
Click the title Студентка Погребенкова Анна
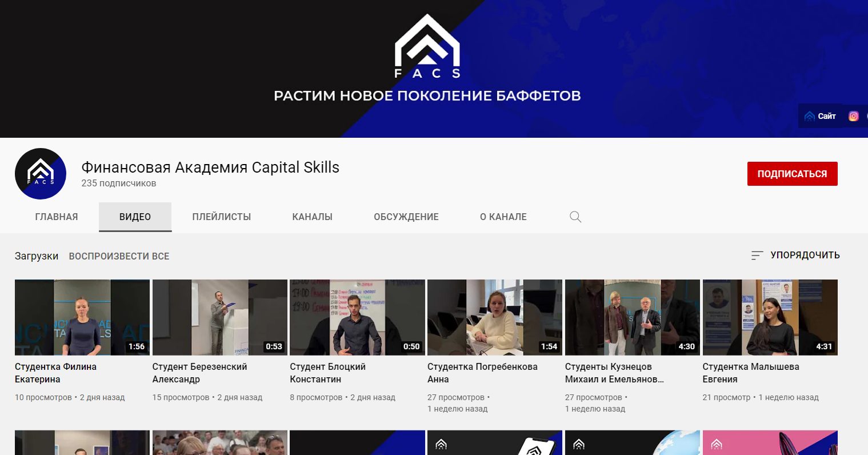click(x=482, y=373)
